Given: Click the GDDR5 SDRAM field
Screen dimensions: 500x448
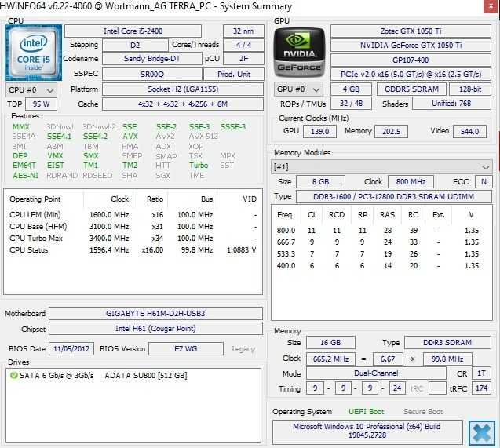Looking at the screenshot, I should [411, 89].
